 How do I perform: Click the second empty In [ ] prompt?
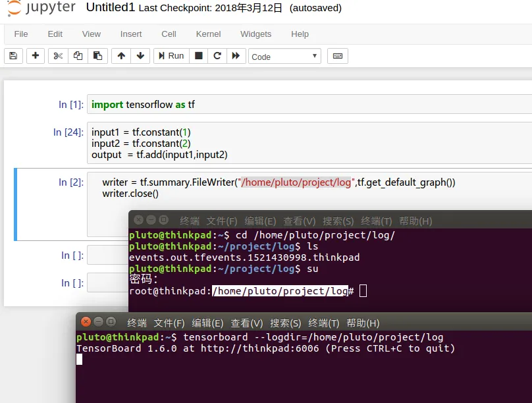pyautogui.click(x=72, y=283)
